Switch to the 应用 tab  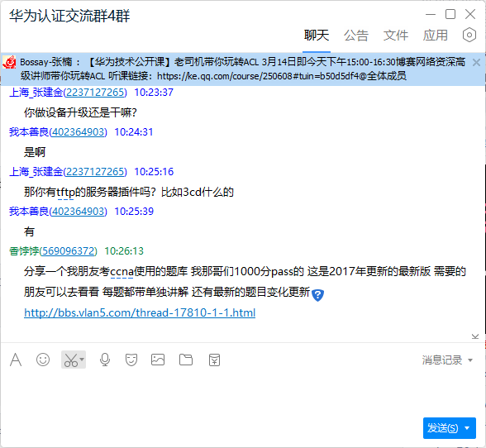436,35
